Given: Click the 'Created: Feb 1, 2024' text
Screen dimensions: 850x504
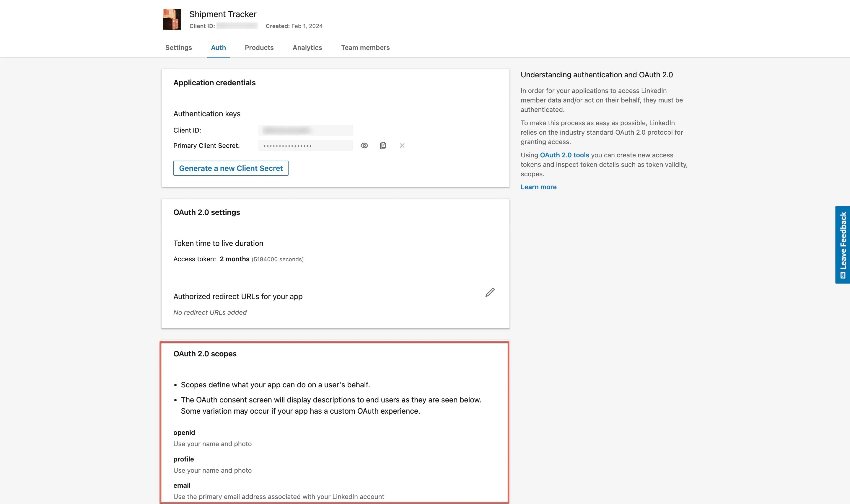Looking at the screenshot, I should point(294,26).
